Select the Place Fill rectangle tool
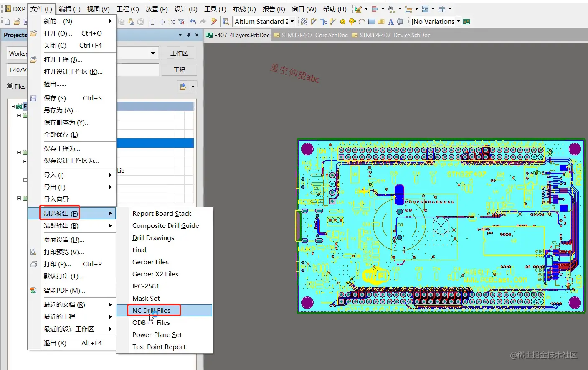The image size is (588, 370). pyautogui.click(x=371, y=22)
